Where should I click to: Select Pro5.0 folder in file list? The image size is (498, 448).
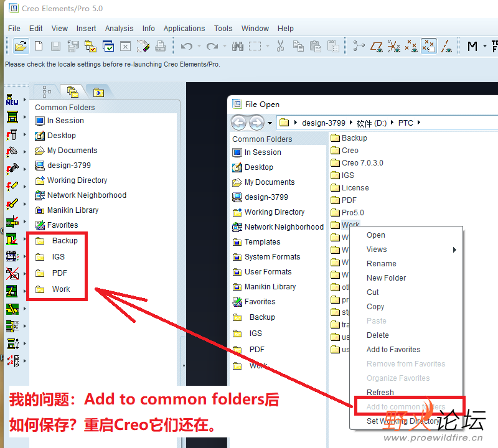pos(347,212)
